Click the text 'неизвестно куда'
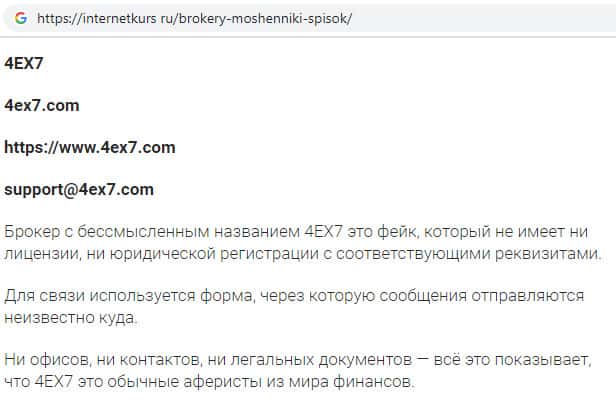 click(x=62, y=319)
